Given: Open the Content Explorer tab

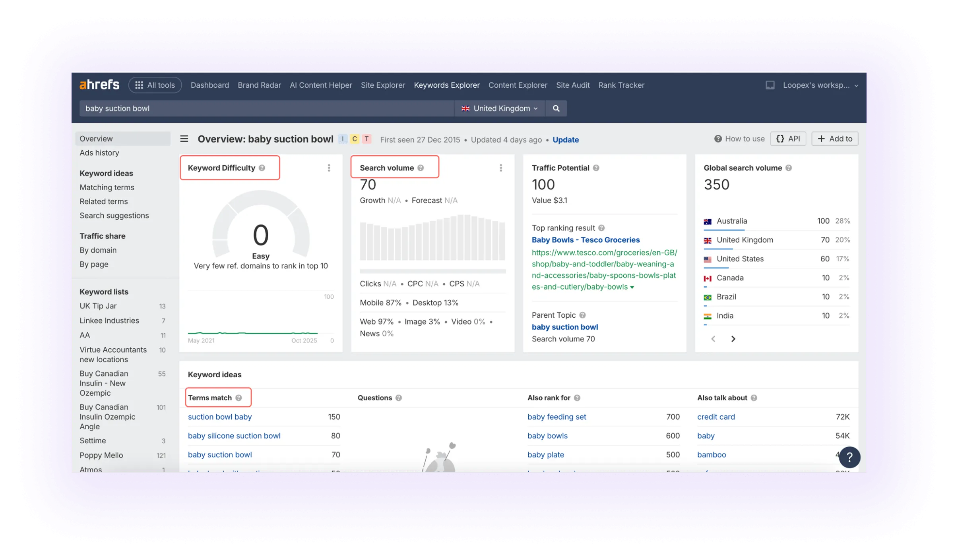Looking at the screenshot, I should (x=518, y=85).
